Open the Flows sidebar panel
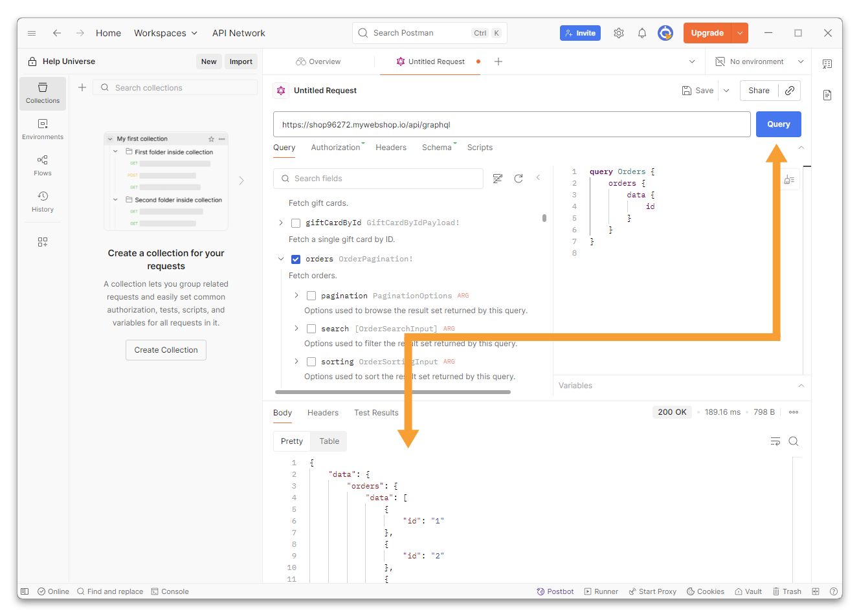This screenshot has height=616, width=859. pyautogui.click(x=43, y=166)
